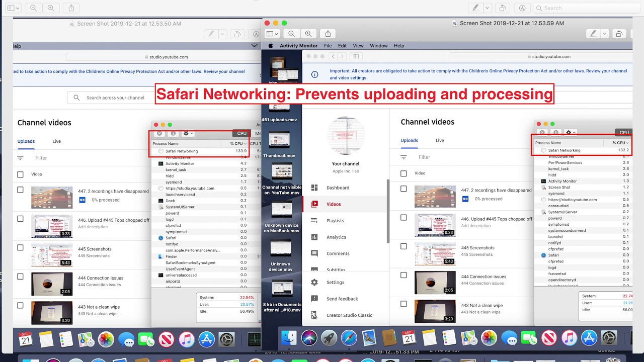The width and height of the screenshot is (644, 362).
Task: Select the 444 Connection issues checkbox in the front window
Action: [x=404, y=275]
